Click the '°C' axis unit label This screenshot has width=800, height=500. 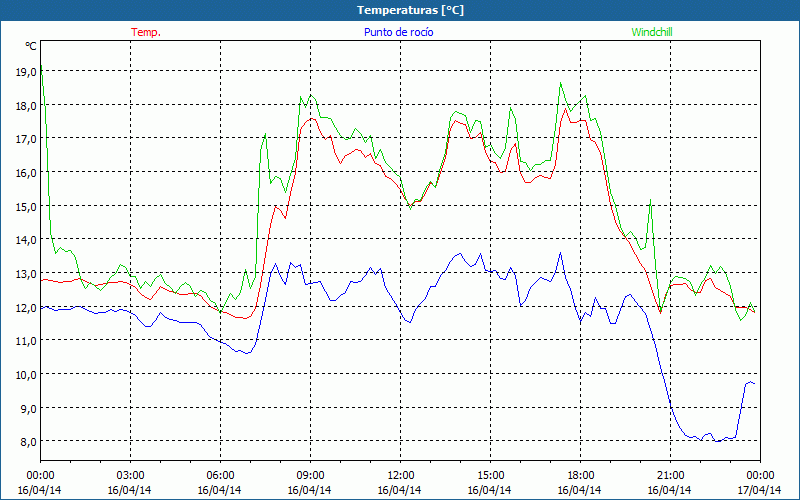click(31, 46)
